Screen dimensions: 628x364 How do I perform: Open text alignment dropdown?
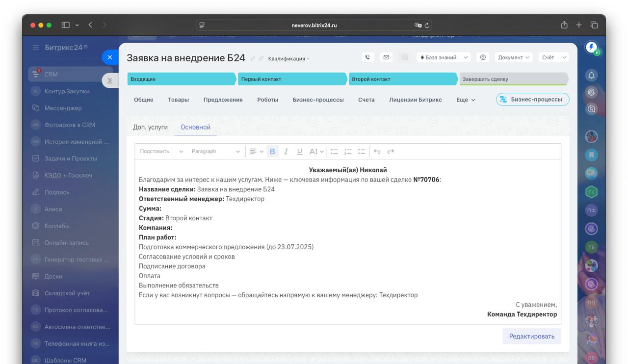coord(256,152)
